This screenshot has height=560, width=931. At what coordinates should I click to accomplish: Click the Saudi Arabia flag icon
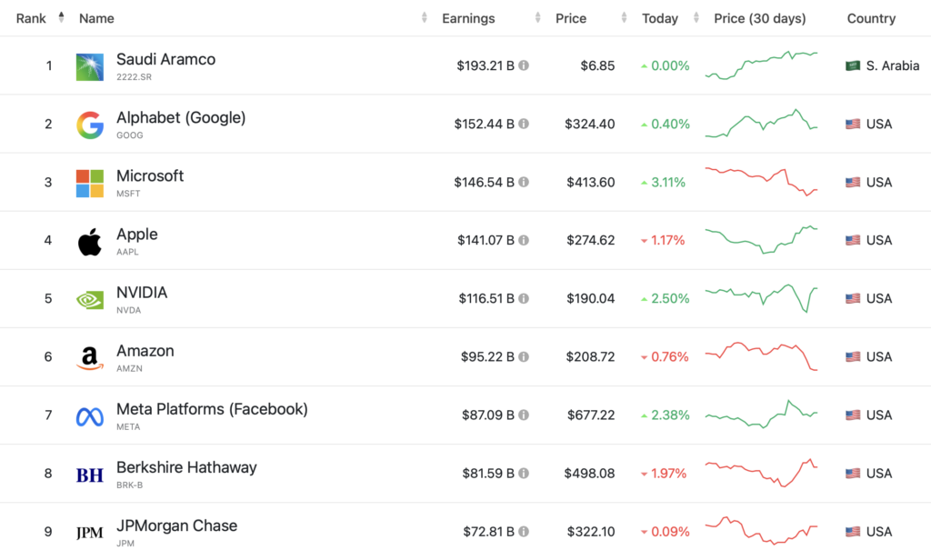[x=853, y=66]
